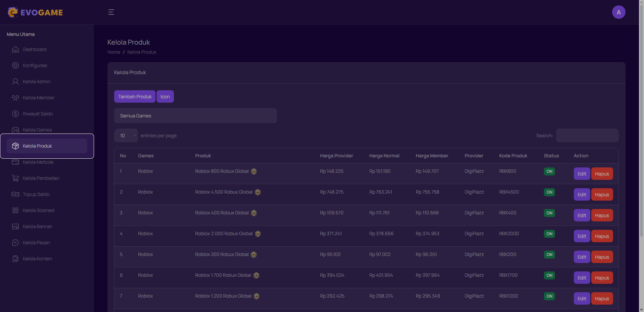The image size is (644, 312).
Task: Click ON status badge for RBX200
Action: click(549, 255)
